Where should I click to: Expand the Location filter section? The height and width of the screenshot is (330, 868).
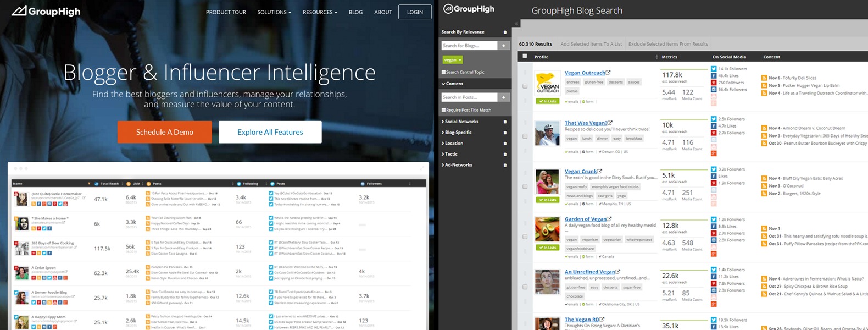[454, 143]
